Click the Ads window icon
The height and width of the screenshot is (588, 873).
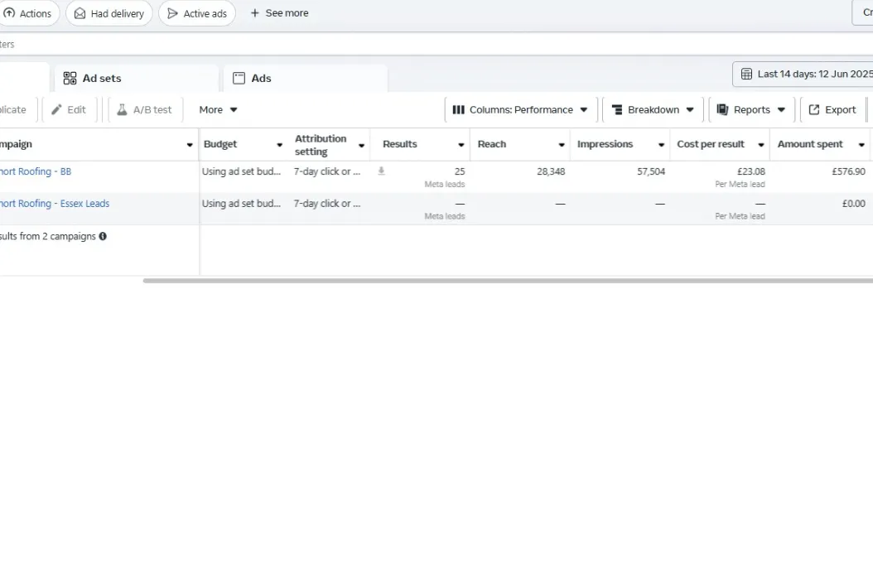coord(239,78)
